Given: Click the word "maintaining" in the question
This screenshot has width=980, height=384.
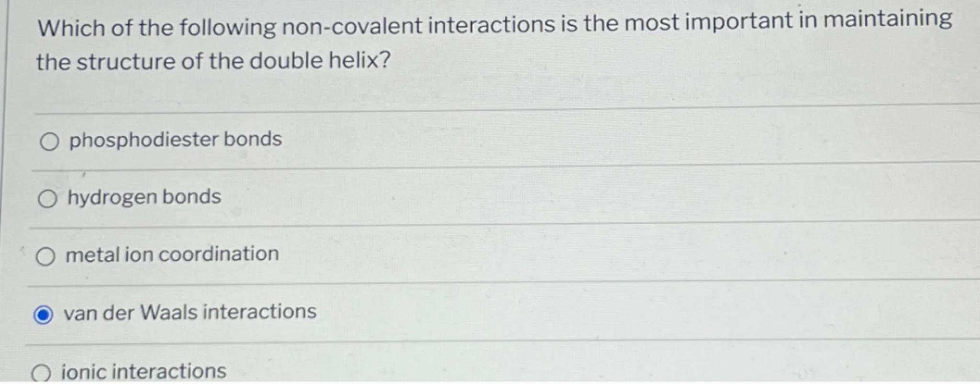Looking at the screenshot, I should 888,20.
